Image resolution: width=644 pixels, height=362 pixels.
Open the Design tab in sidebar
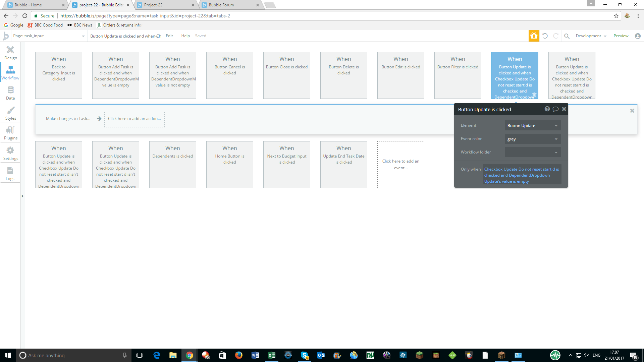tap(10, 53)
